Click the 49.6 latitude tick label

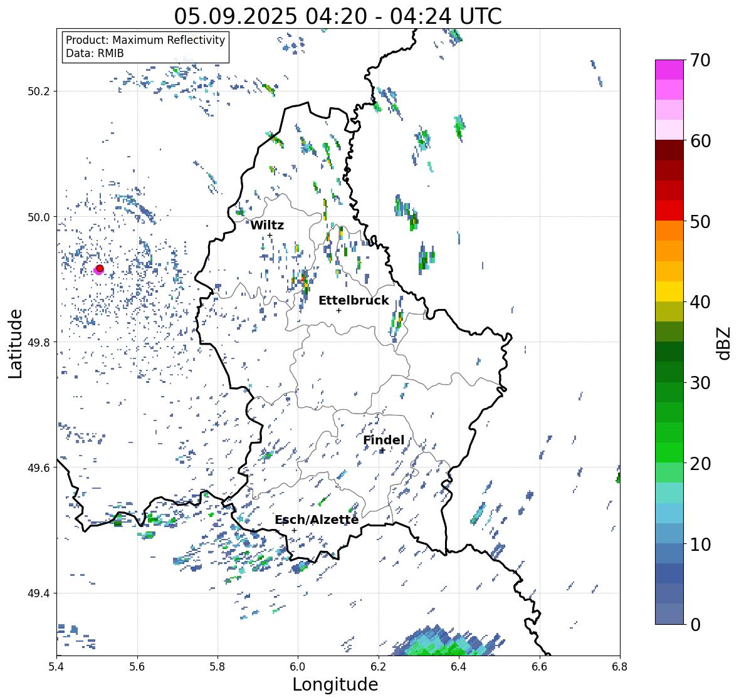tap(39, 468)
